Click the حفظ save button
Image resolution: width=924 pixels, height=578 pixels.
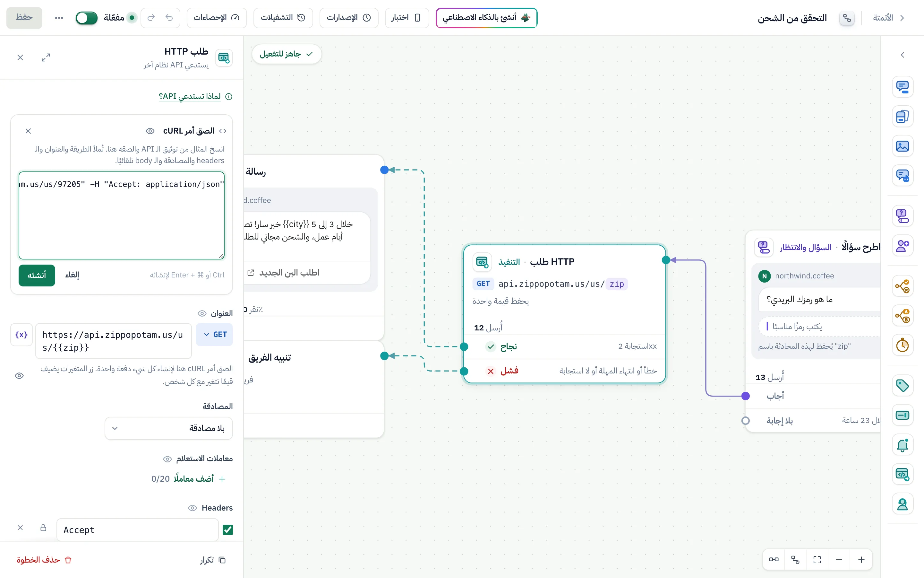(24, 18)
